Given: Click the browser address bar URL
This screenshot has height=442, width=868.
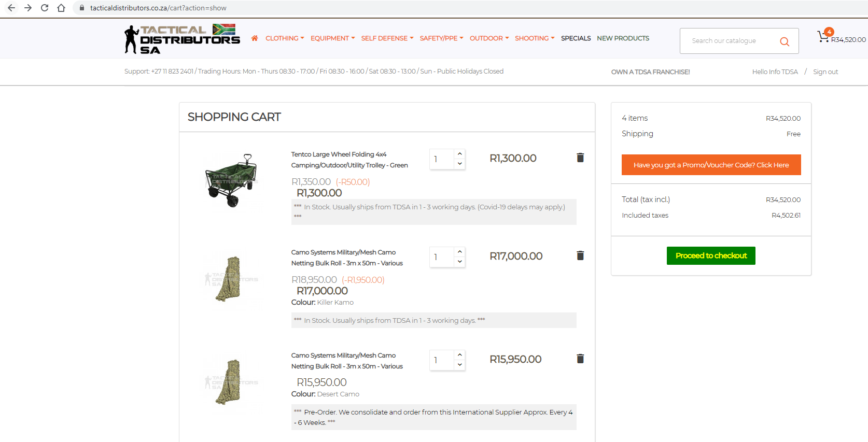Looking at the screenshot, I should pyautogui.click(x=158, y=8).
